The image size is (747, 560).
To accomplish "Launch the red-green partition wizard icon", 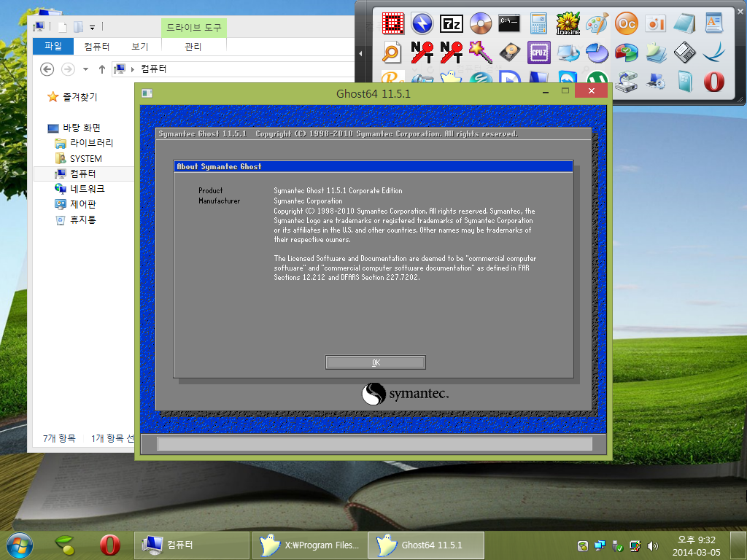I will 626,52.
